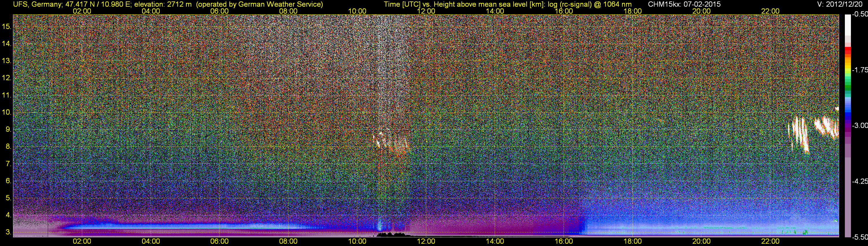Click the "04:00" label on the bottom time axis

[x=151, y=241]
